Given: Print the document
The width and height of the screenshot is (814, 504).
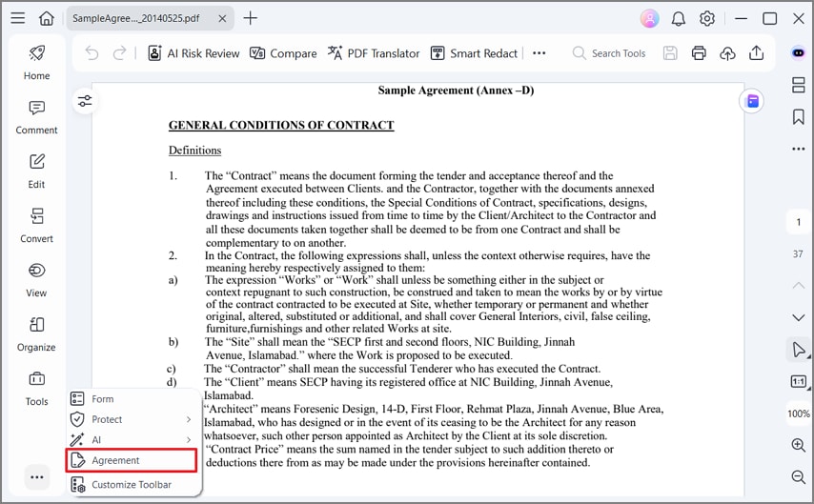Looking at the screenshot, I should [699, 53].
